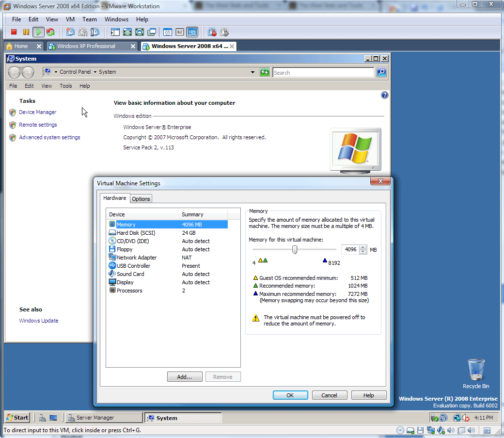Click Cancel in Virtual Machine Settings
The image size is (504, 438).
330,395
